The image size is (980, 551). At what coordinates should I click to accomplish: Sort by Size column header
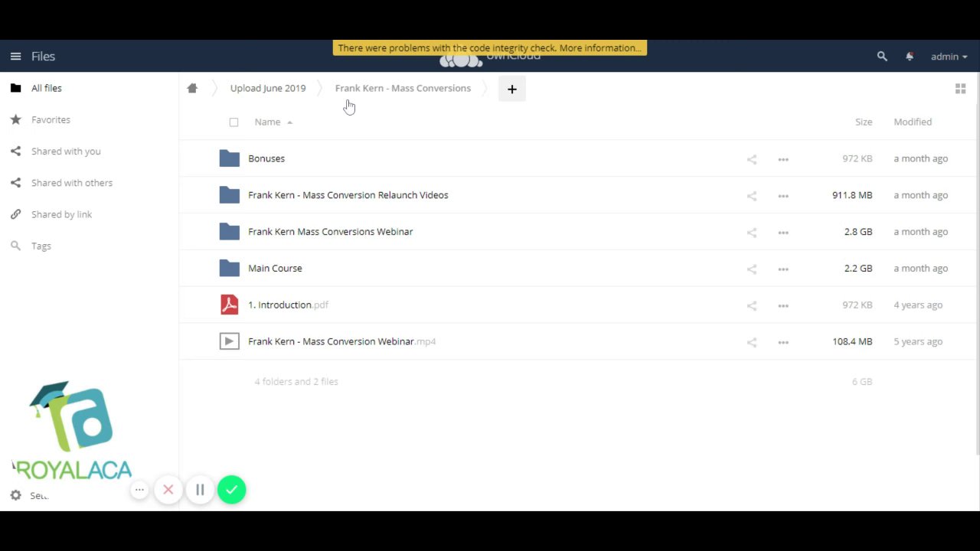864,122
